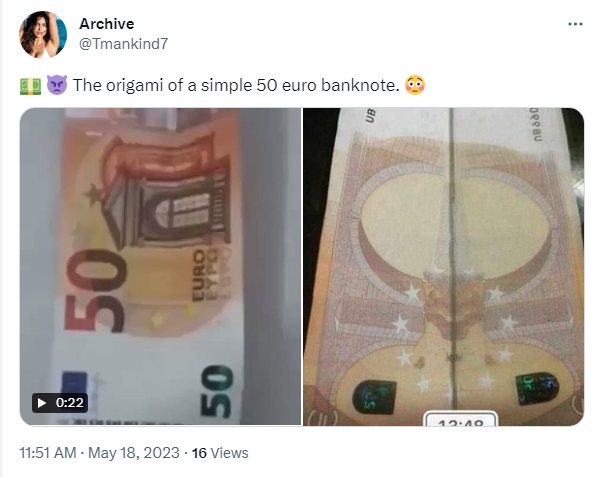Open the Archive display name link
This screenshot has width=600, height=477.
point(107,24)
